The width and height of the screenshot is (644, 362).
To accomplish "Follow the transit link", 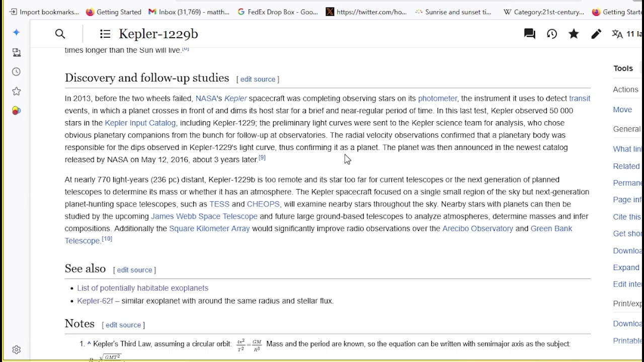I will tap(580, 99).
